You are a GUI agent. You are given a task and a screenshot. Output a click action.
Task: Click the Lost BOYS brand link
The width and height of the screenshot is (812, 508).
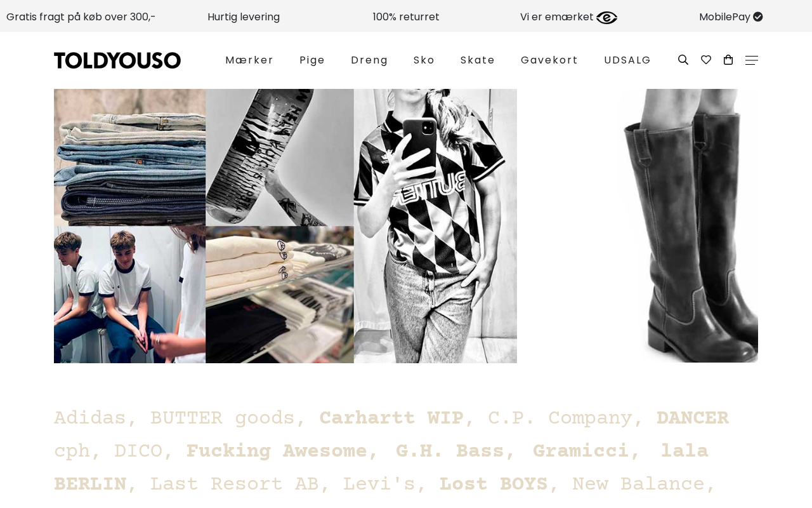494,485
